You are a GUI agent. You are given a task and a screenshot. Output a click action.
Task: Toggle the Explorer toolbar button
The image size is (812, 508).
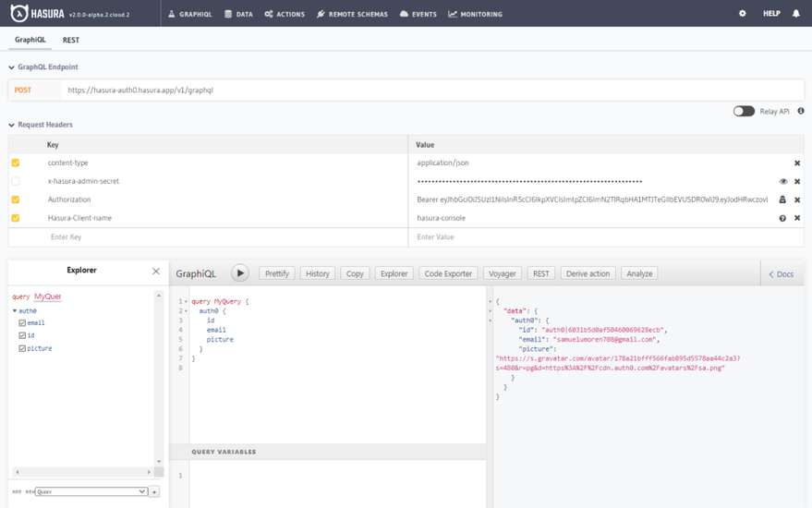click(x=394, y=273)
